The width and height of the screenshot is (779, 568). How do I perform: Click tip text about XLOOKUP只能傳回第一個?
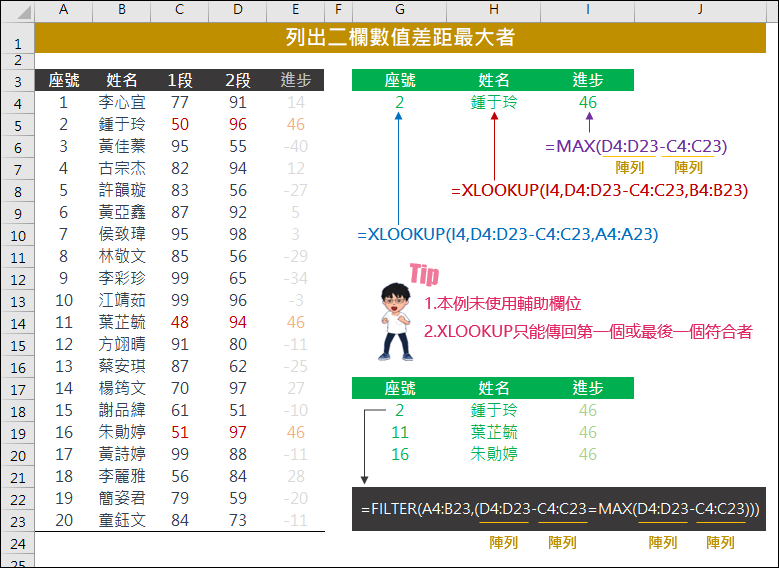(x=588, y=331)
